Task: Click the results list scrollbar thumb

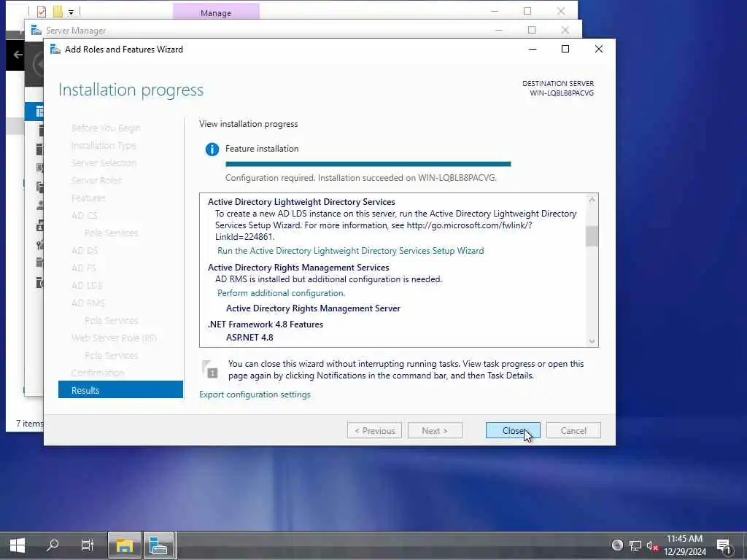Action: pos(592,236)
